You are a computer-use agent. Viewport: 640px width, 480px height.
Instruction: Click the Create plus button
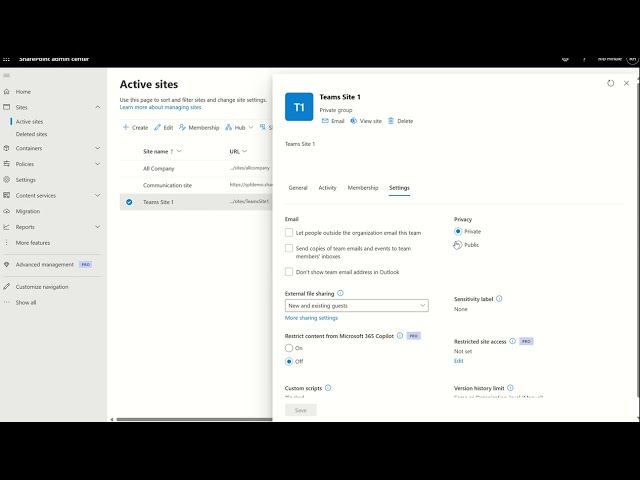click(x=135, y=127)
